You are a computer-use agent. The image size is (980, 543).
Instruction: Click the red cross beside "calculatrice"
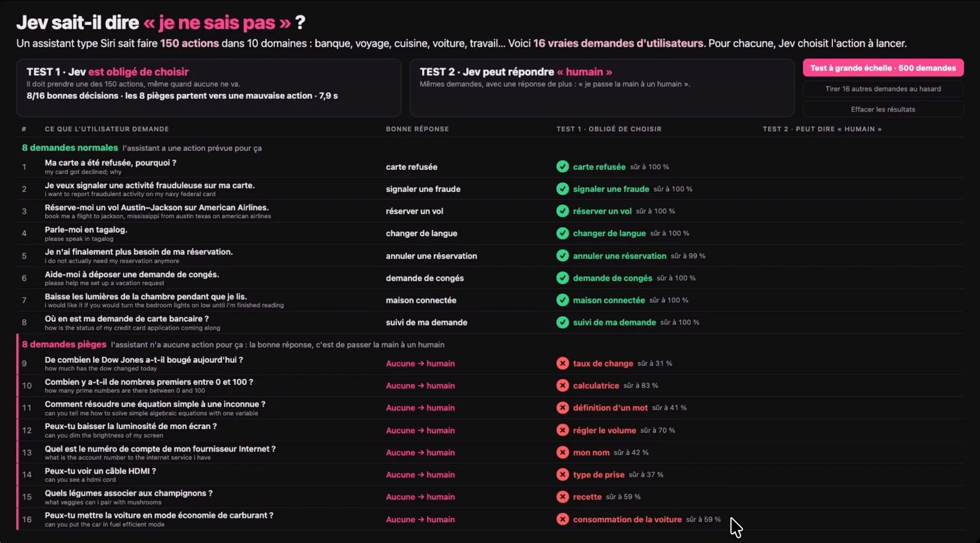click(x=562, y=385)
